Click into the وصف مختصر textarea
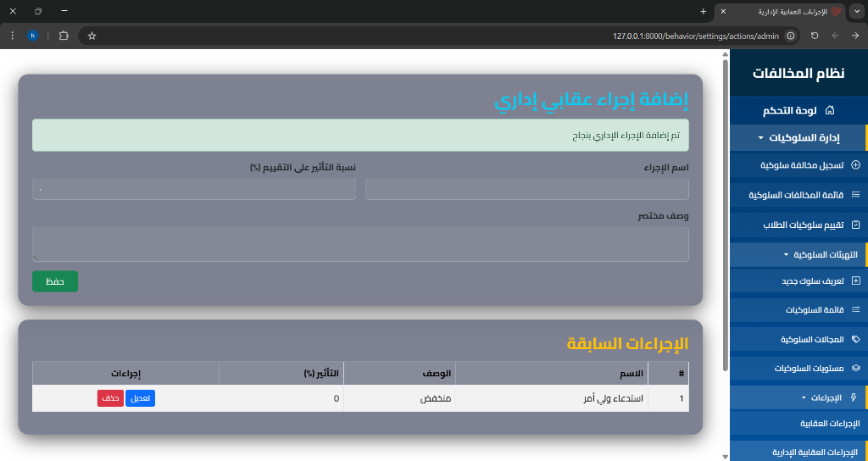 tap(360, 244)
